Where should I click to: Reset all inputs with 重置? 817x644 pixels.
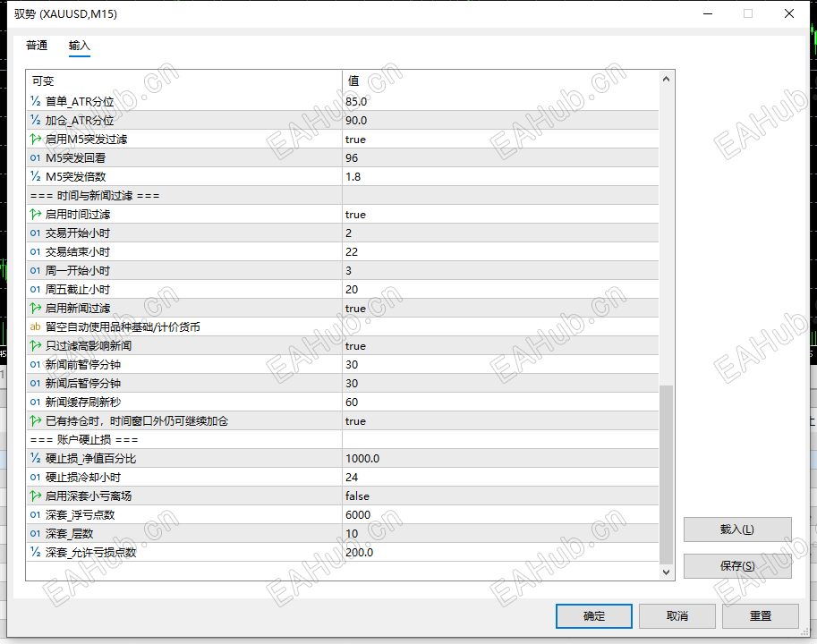(x=761, y=616)
